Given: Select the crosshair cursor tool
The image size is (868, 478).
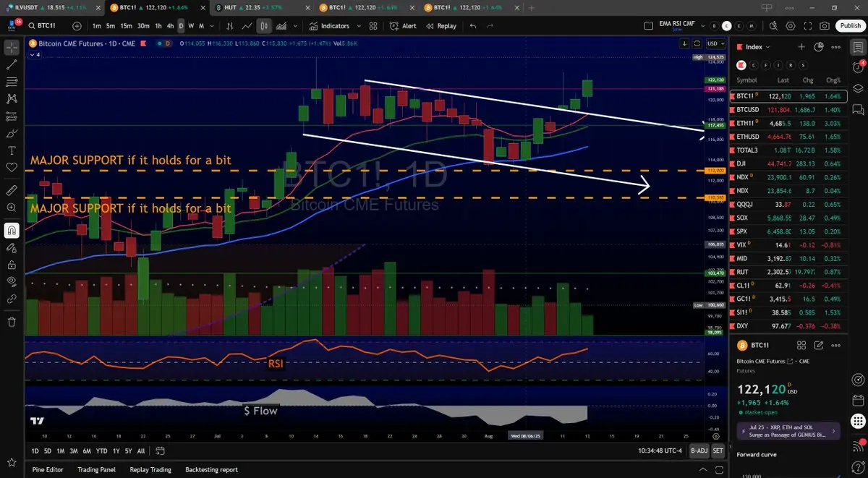Looking at the screenshot, I should (12, 48).
